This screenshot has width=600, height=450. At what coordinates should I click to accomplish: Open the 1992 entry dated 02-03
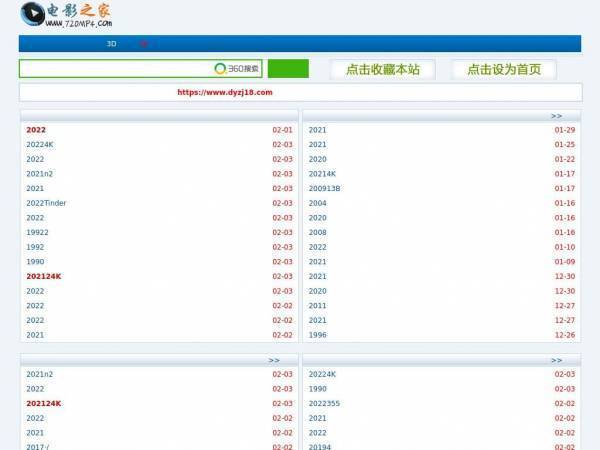tap(35, 247)
